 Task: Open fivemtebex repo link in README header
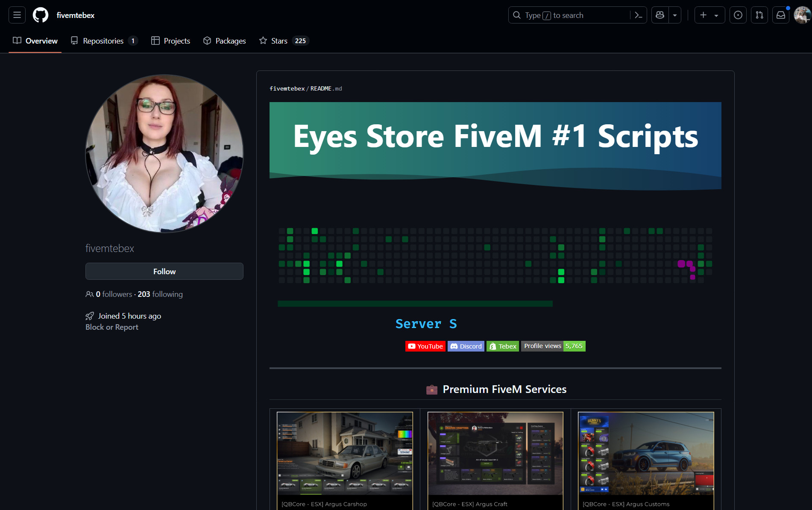click(x=287, y=88)
